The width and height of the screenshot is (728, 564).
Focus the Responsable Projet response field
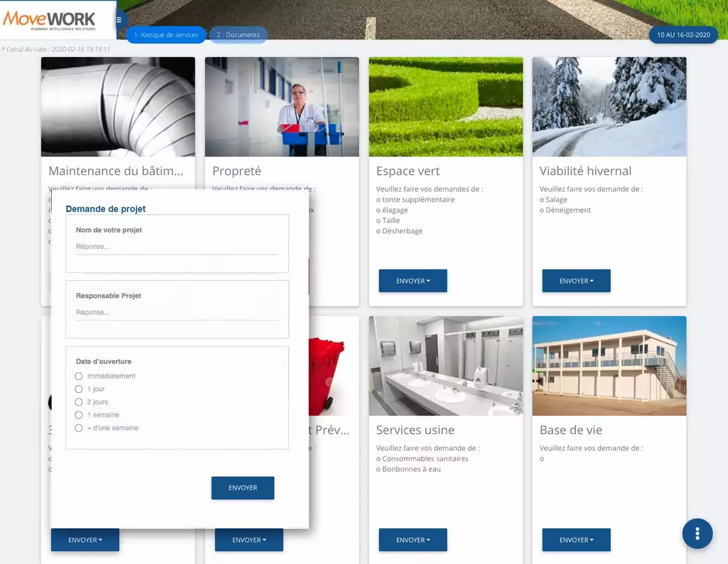tap(177, 312)
